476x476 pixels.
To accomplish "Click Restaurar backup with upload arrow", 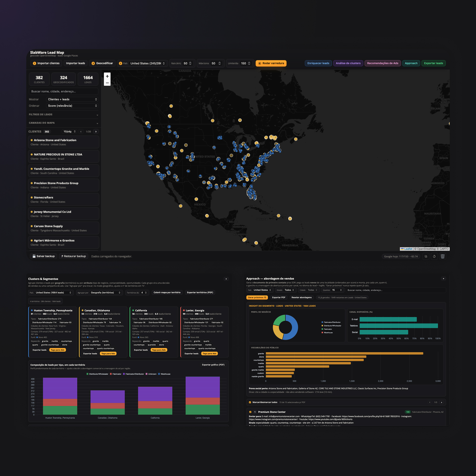I will (74, 256).
